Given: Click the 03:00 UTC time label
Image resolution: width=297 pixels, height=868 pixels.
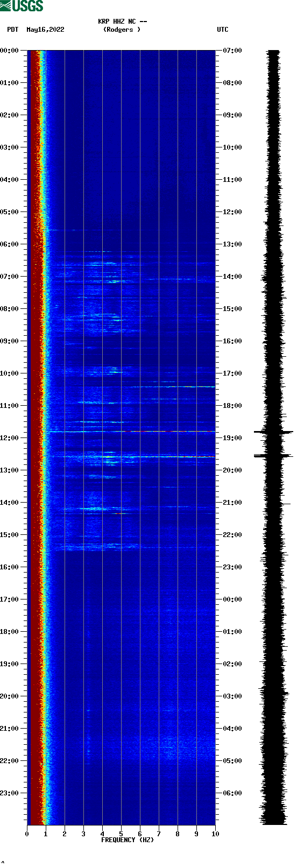Looking at the screenshot, I should (x=232, y=696).
